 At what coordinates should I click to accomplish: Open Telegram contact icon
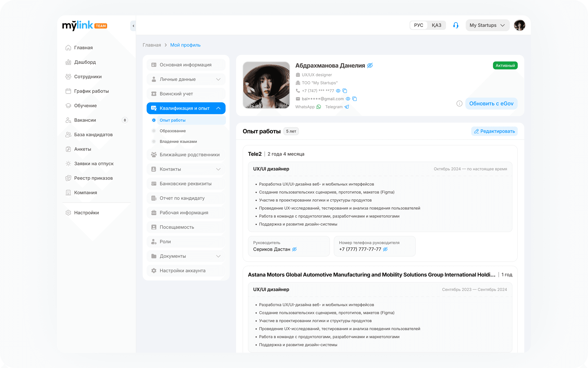[347, 107]
